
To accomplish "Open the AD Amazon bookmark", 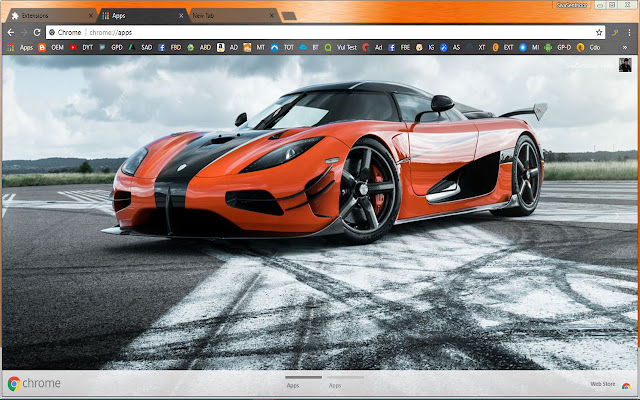I will [227, 47].
